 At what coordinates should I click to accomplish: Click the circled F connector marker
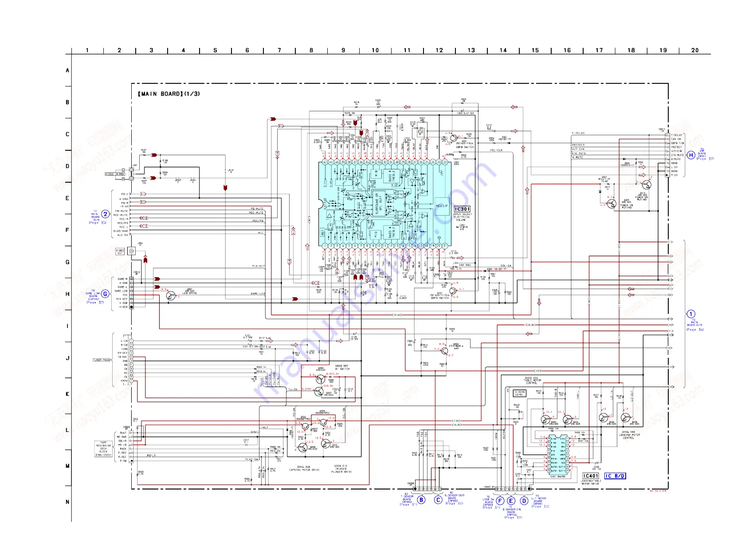click(x=500, y=501)
